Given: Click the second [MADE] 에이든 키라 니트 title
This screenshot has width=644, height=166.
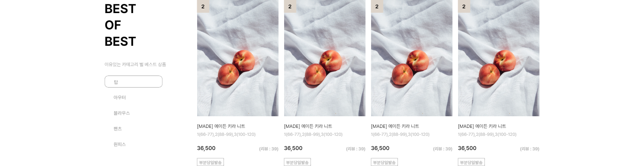Looking at the screenshot, I should pos(308,126).
